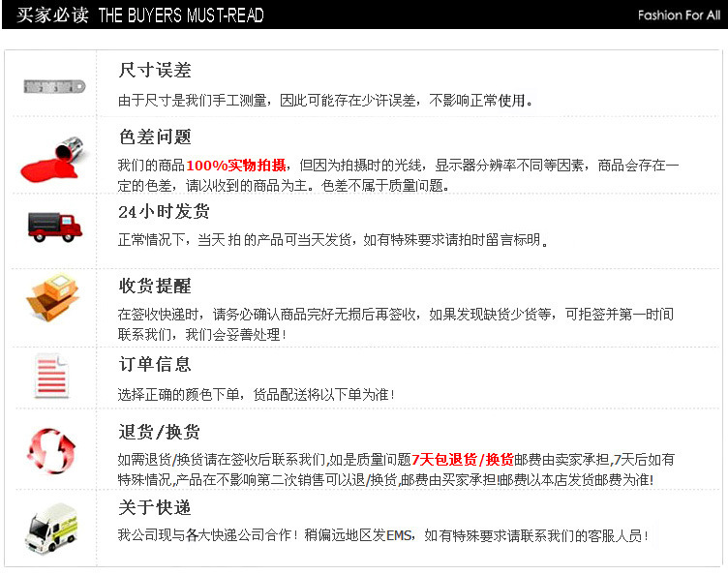
Task: Click the line 由于尺寸是我们手工测量
Action: click(x=325, y=101)
